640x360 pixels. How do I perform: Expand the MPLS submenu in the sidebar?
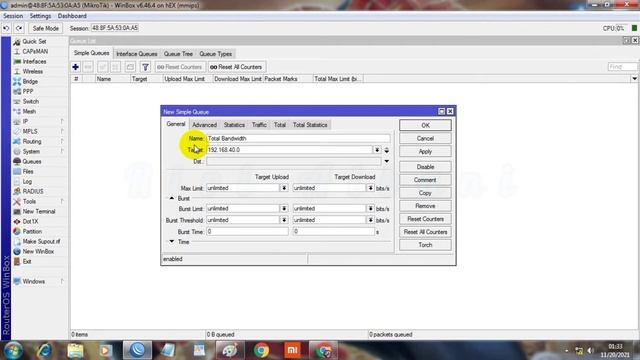click(x=62, y=131)
